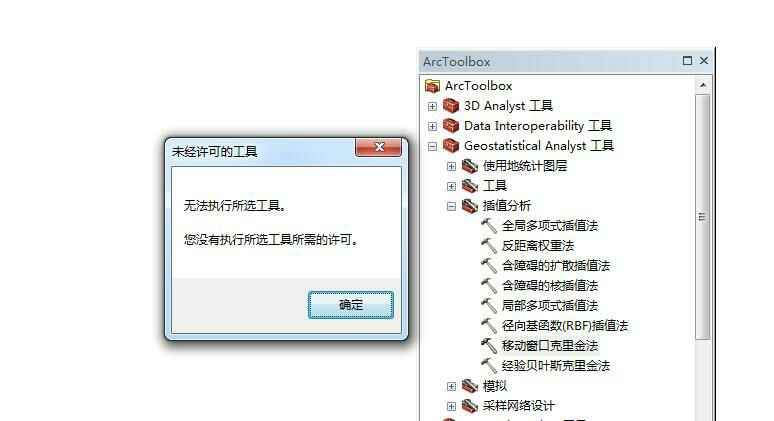774x421 pixels.
Task: Select the 反距离权重法 hammer tool icon
Action: (x=489, y=246)
